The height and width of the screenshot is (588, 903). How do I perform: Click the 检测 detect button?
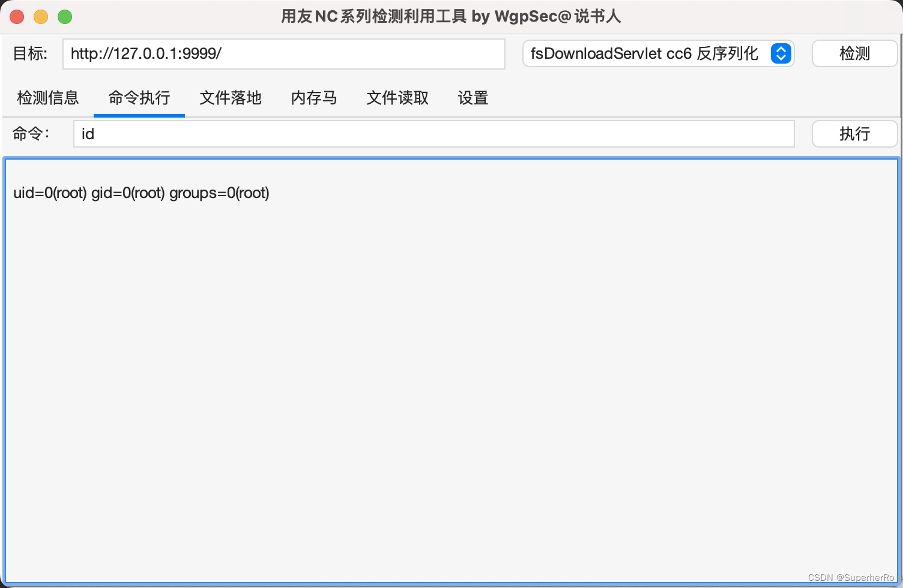(x=854, y=53)
